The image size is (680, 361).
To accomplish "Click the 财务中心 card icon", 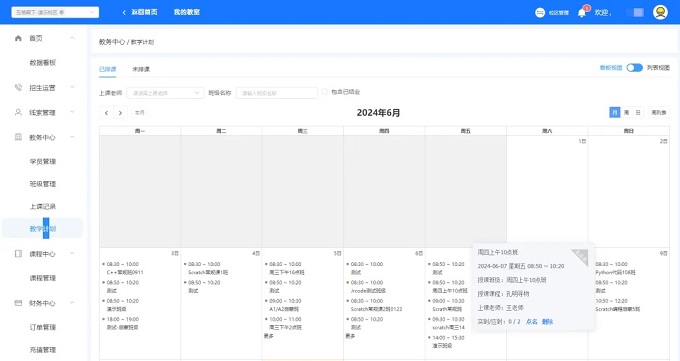I will 18,302.
